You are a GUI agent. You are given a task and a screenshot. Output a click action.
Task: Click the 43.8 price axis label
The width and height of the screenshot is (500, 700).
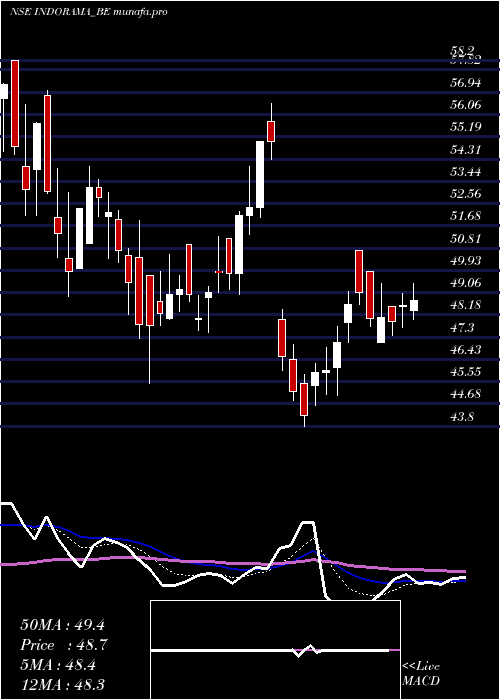462,416
